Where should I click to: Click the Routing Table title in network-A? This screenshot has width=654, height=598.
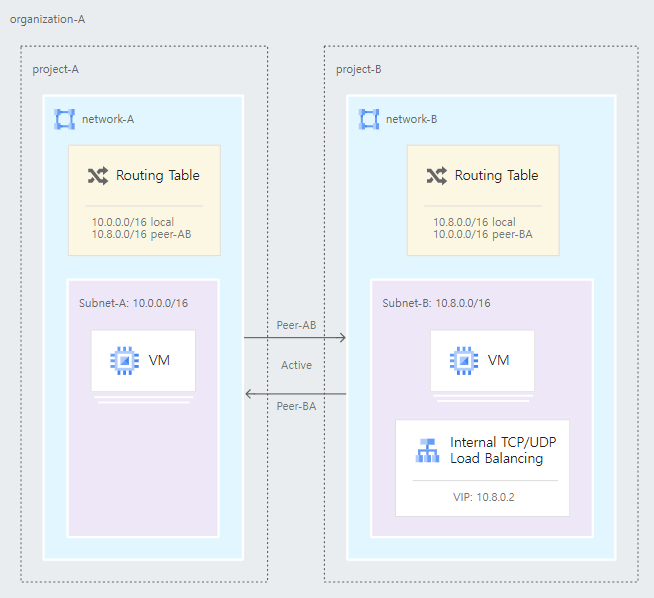(x=158, y=175)
